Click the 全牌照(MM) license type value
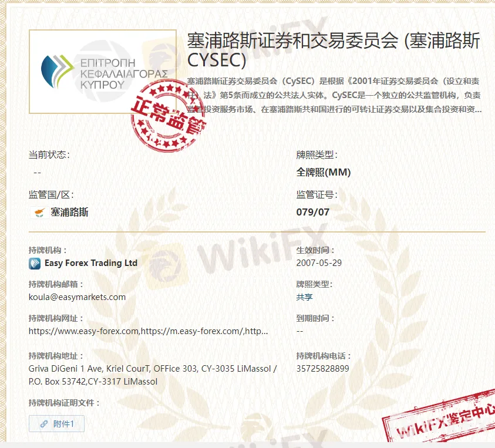This screenshot has width=495, height=448. point(324,173)
